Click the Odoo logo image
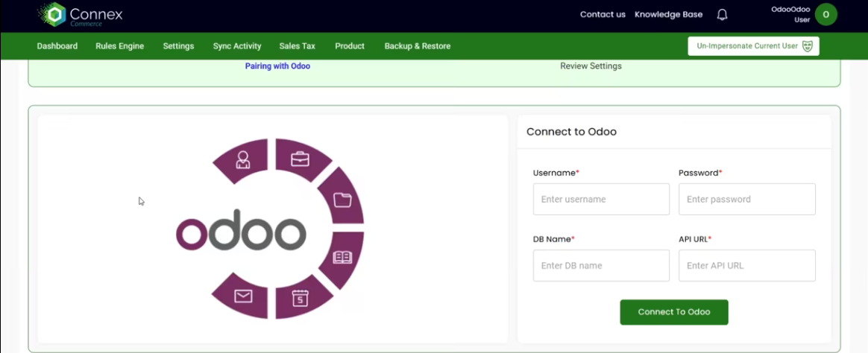The width and height of the screenshot is (868, 353). 270,229
